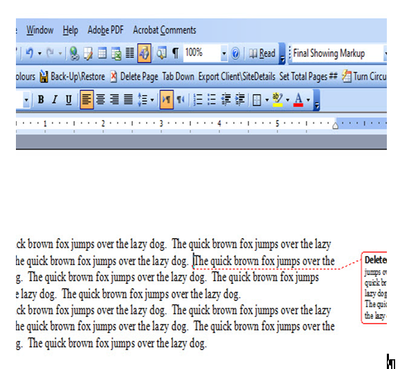Toggle Show/Hide paragraph marks icon
400x369 pixels.
[175, 53]
